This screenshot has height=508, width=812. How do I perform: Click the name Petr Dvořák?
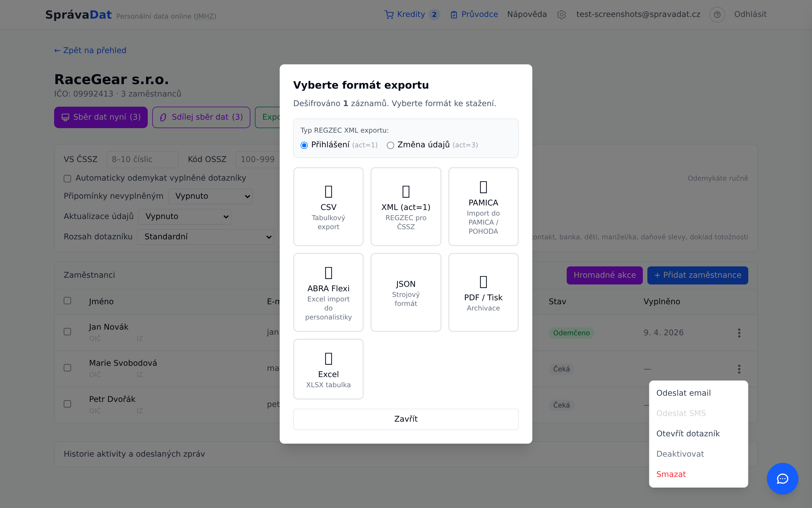pyautogui.click(x=112, y=399)
